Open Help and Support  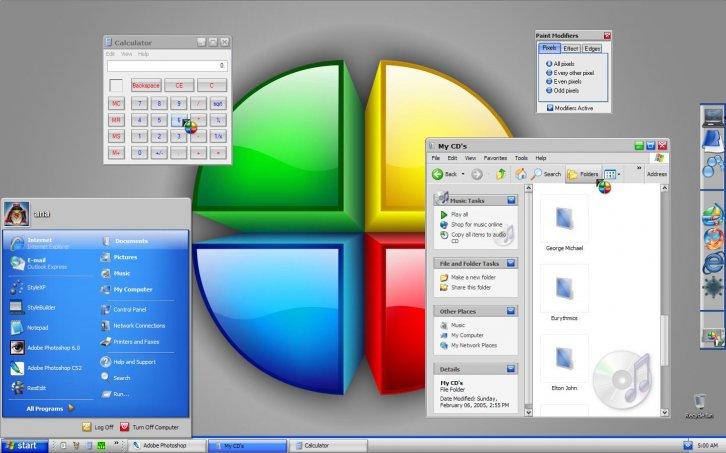coord(129,362)
